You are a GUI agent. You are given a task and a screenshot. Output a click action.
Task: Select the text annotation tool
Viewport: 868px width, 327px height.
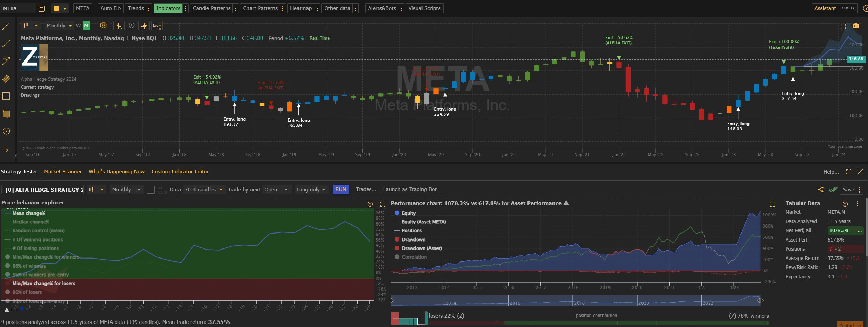(6, 149)
